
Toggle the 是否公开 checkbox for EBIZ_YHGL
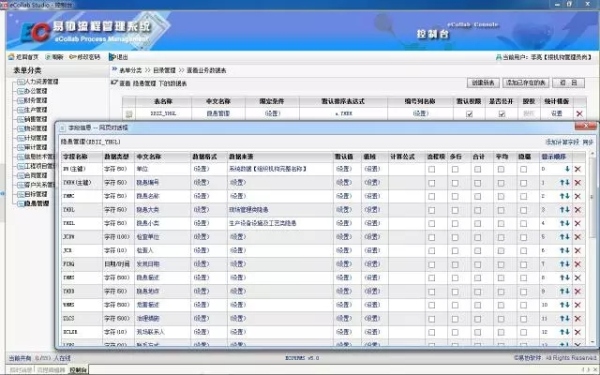502,114
